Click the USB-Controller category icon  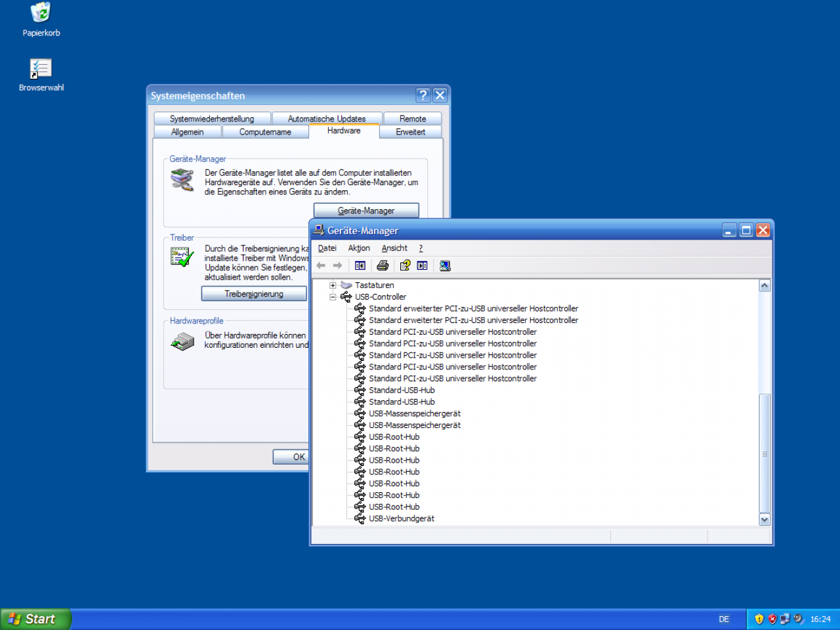346,297
